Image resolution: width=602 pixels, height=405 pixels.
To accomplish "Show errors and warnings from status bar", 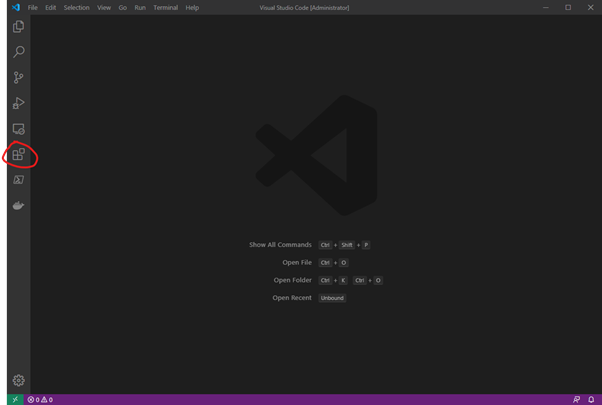I will pyautogui.click(x=40, y=399).
